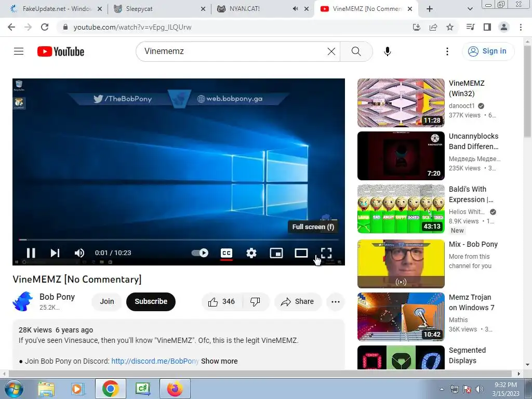532x399 pixels.
Task: Open Bob Pony channel avatar
Action: click(22, 301)
